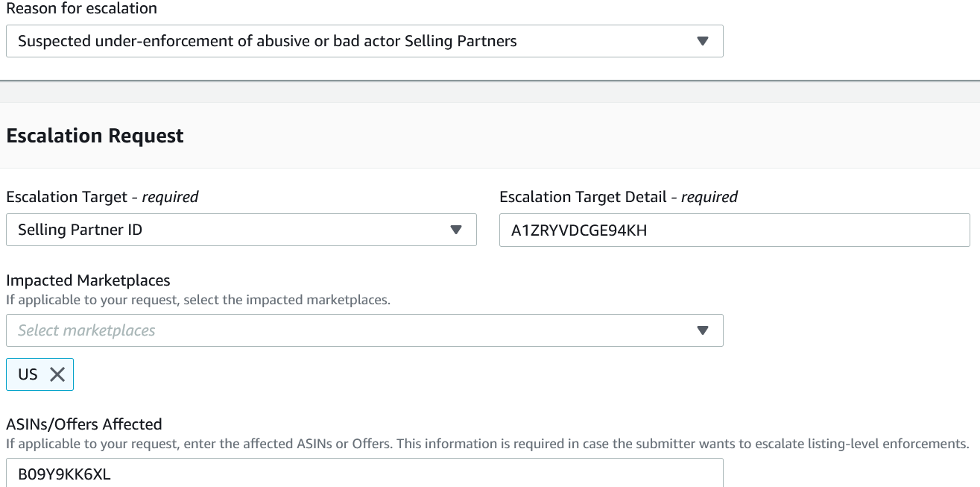
Task: Click the Impacted Marketplaces dropdown arrow icon
Action: click(702, 330)
